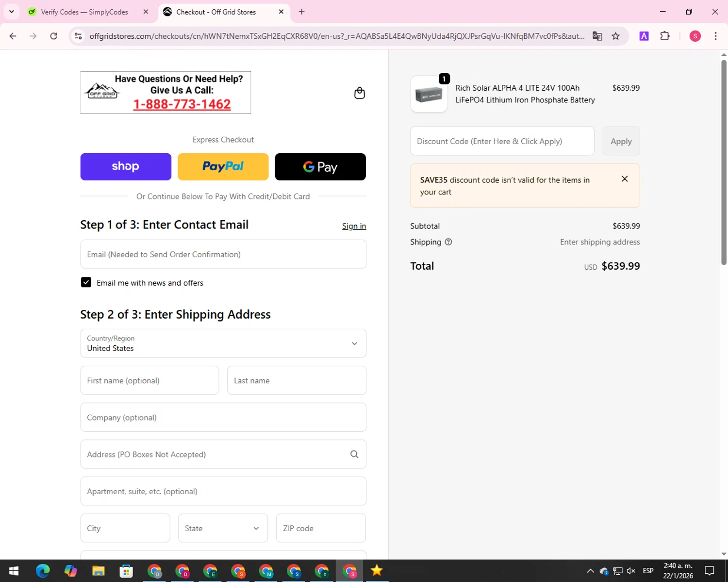Image resolution: width=728 pixels, height=582 pixels.
Task: Focus the contact Email field
Action: click(x=223, y=254)
